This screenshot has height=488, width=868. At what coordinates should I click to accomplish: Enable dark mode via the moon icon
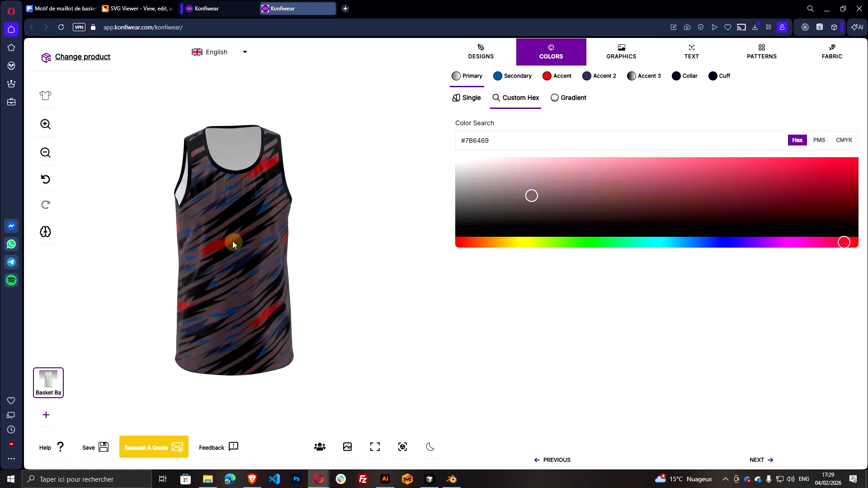(x=429, y=447)
